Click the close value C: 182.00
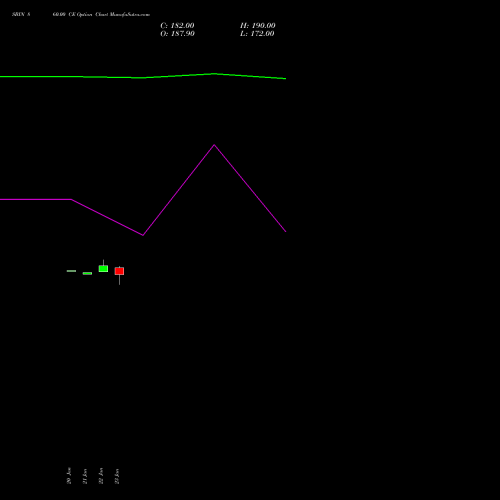The image size is (500, 500). pyautogui.click(x=177, y=26)
